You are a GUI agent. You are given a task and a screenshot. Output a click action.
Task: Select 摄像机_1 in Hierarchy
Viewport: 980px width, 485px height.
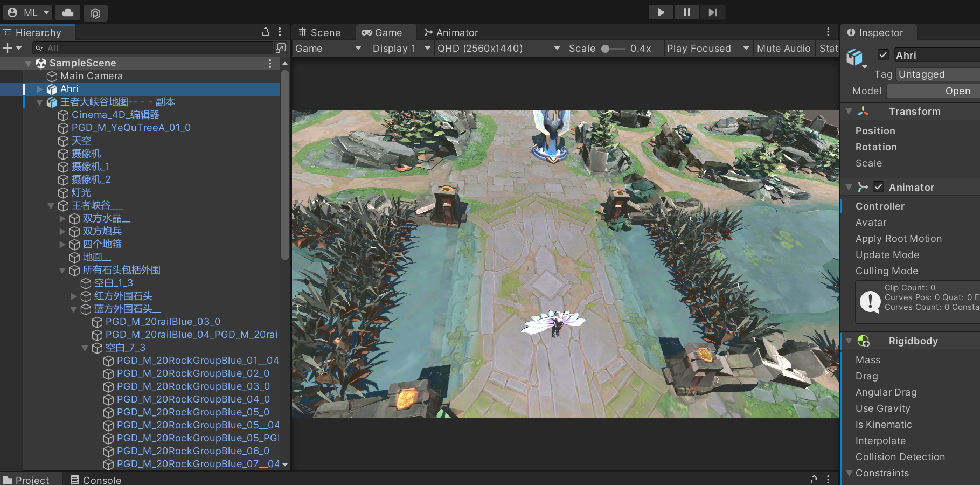[90, 167]
